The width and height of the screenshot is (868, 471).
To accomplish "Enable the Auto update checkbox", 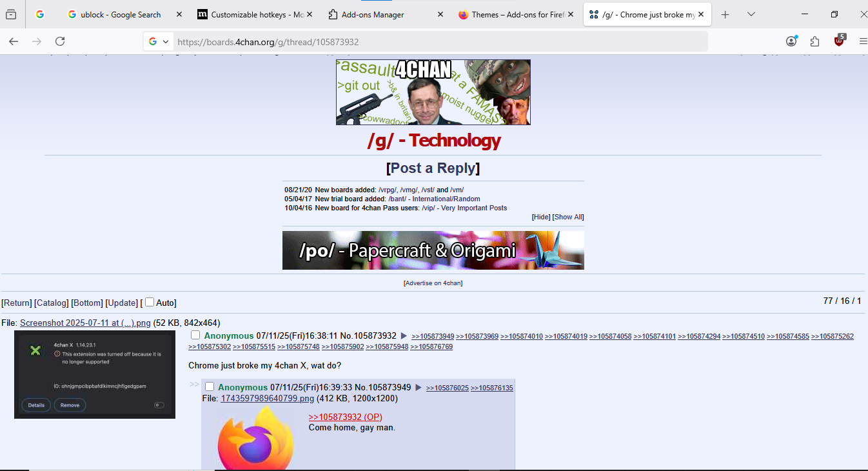I will point(150,302).
